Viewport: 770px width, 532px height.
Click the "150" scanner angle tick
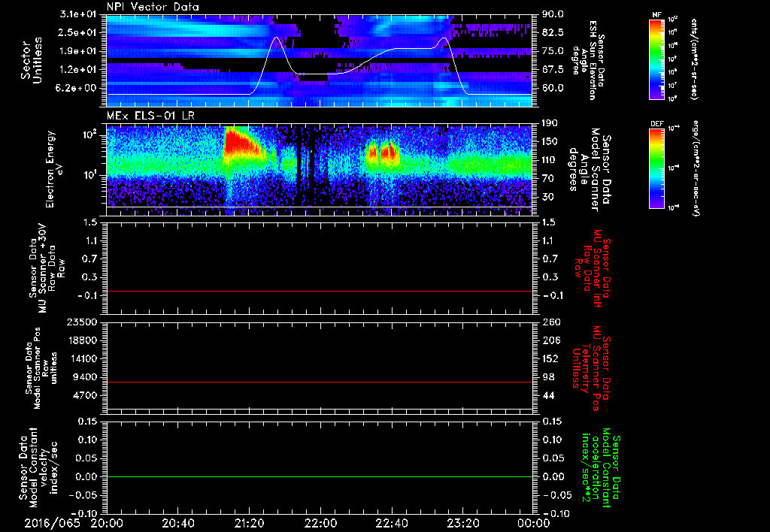click(550, 141)
